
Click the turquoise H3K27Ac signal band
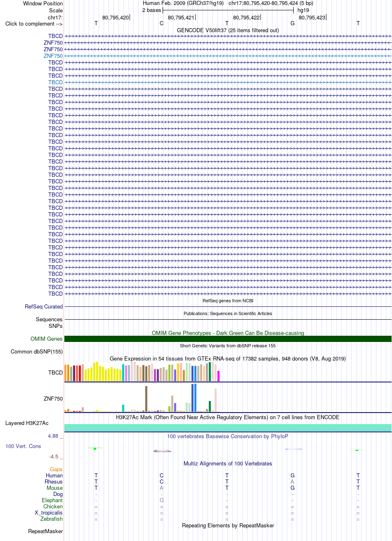coord(228,428)
